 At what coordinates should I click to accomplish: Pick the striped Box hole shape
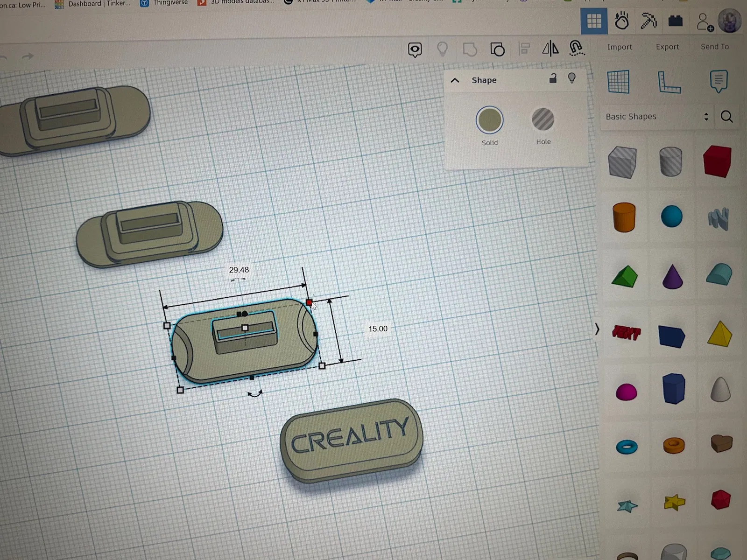click(x=622, y=162)
